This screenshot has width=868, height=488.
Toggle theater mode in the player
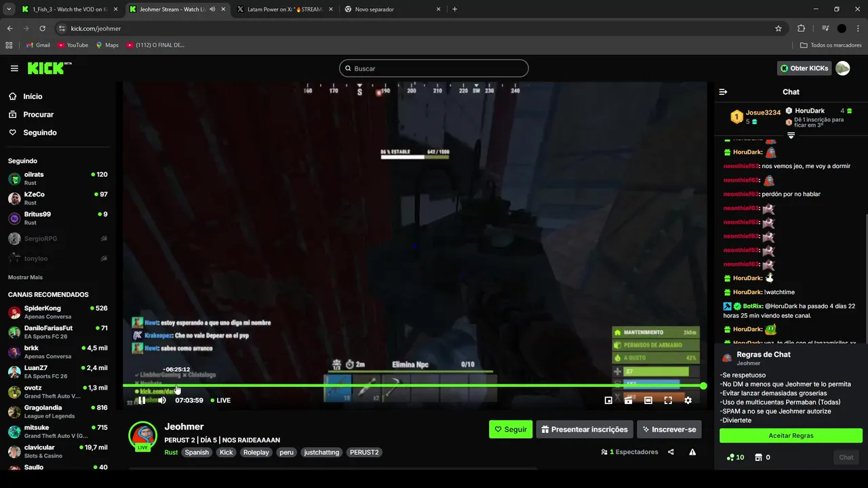pos(648,401)
